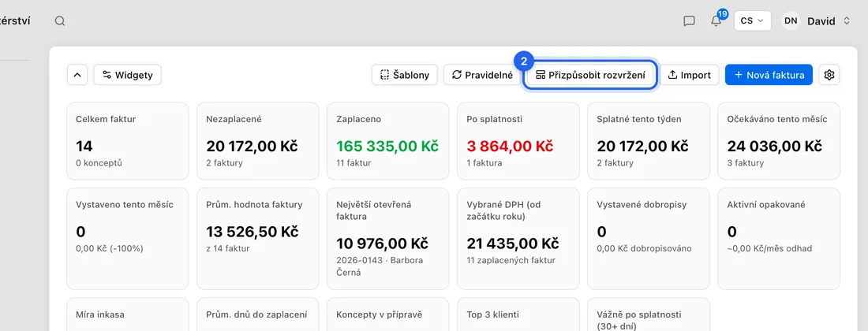868x331 pixels.
Task: Click the Vystavené dobropisy widget card
Action: point(648,239)
